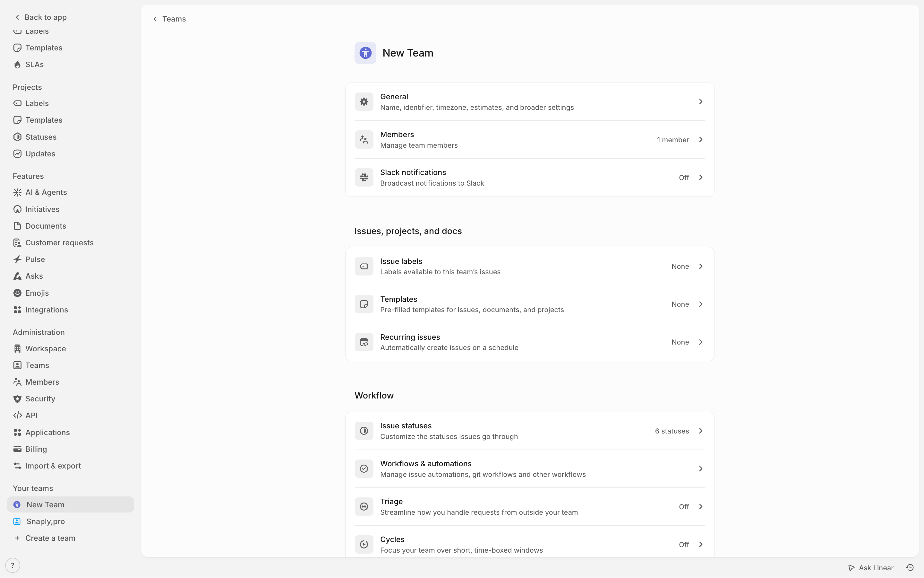This screenshot has width=924, height=578.
Task: Click the Off status on the Triage row
Action: 684,506
